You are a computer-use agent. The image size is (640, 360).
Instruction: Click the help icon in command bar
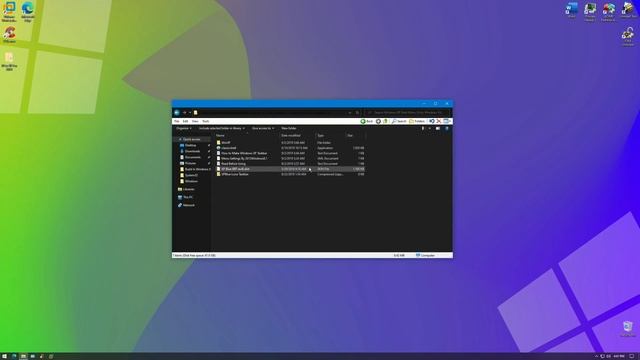(447, 128)
